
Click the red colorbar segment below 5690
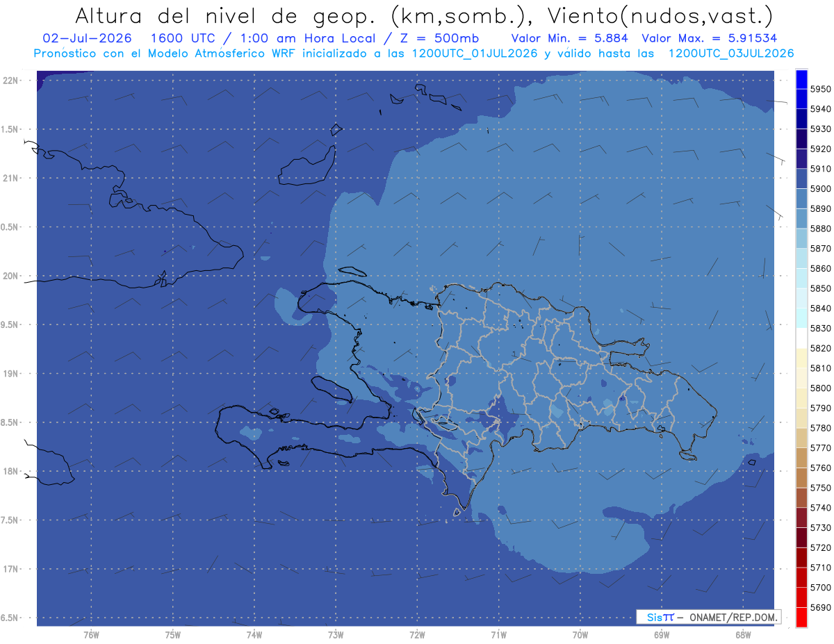[801, 618]
